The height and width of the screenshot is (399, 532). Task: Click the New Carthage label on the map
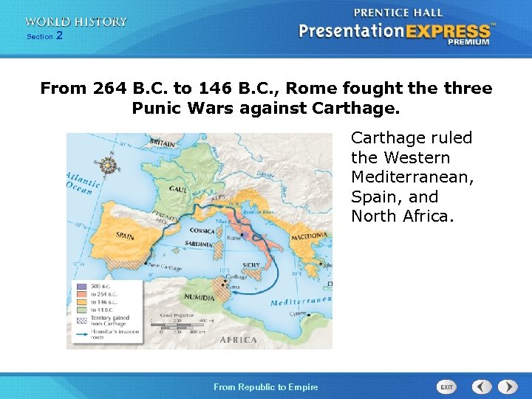click(166, 267)
